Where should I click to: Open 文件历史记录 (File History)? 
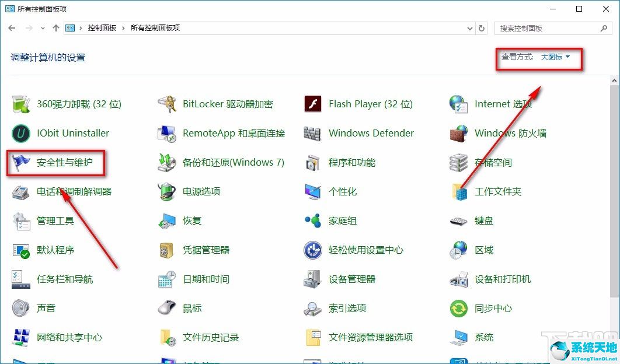(211, 337)
